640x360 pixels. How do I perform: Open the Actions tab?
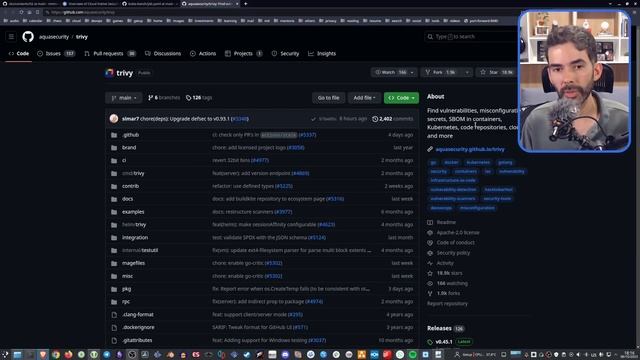click(x=203, y=53)
